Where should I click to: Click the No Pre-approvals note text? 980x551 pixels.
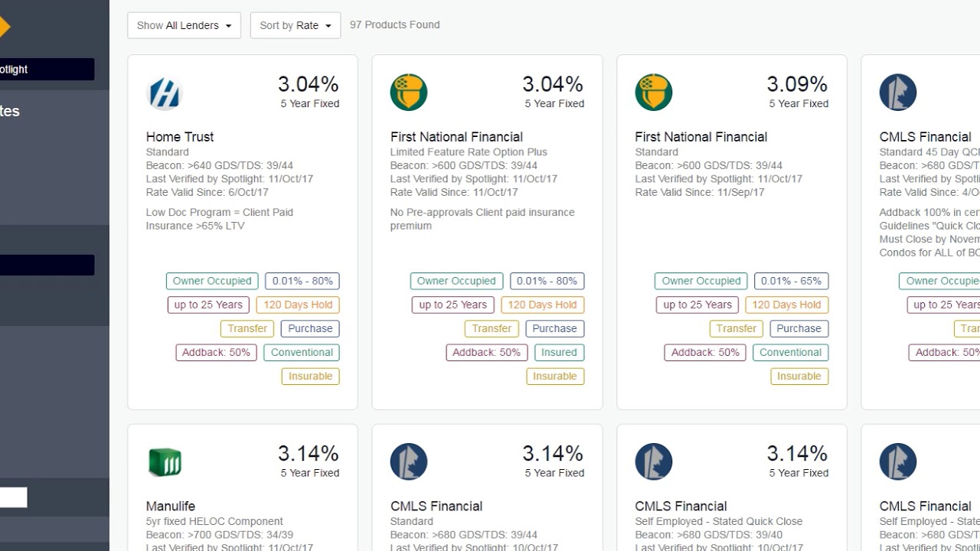tap(482, 219)
